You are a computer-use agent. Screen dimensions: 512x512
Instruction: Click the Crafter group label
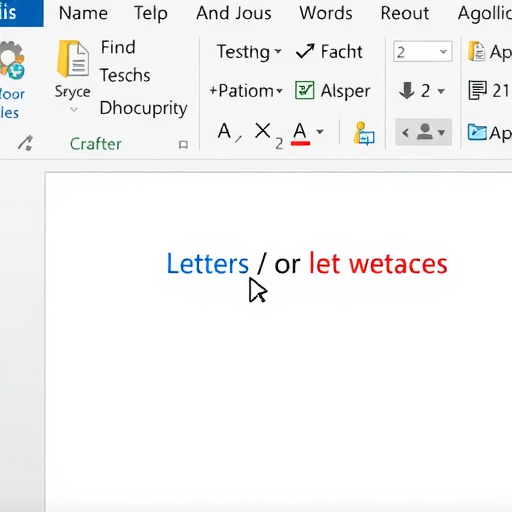(96, 144)
